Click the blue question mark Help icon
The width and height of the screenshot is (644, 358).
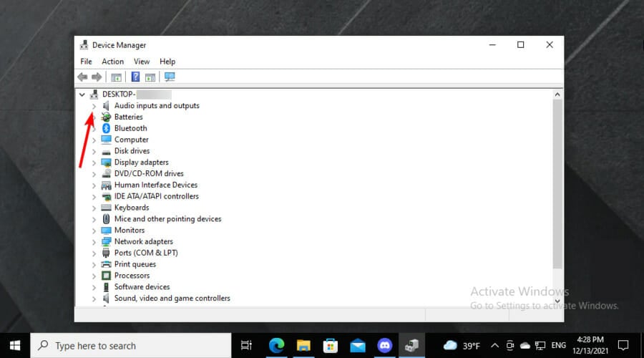coord(135,77)
